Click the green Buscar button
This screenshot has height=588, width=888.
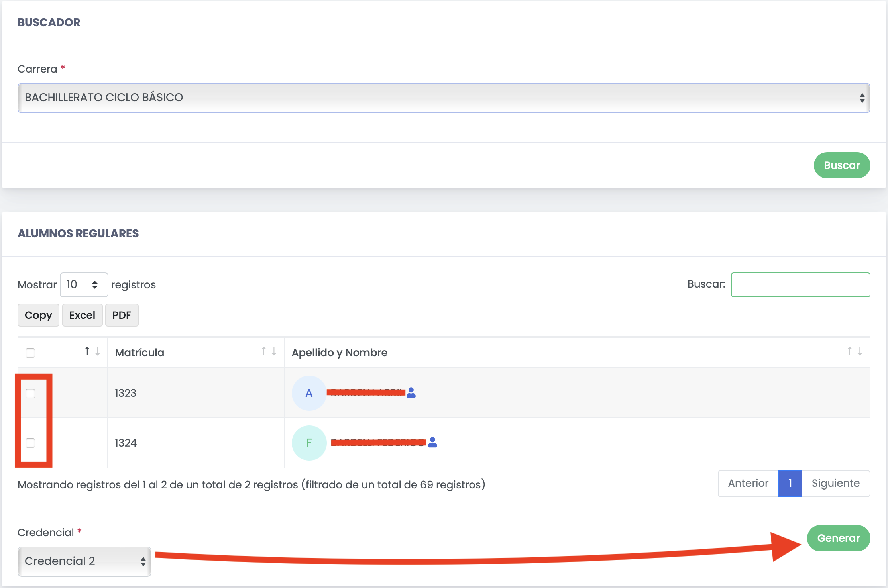(842, 165)
